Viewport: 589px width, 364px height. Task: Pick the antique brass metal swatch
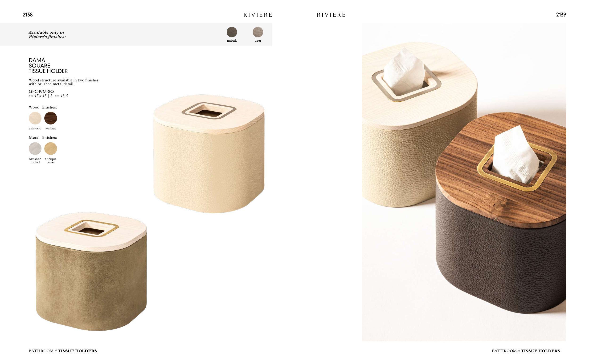click(x=51, y=148)
